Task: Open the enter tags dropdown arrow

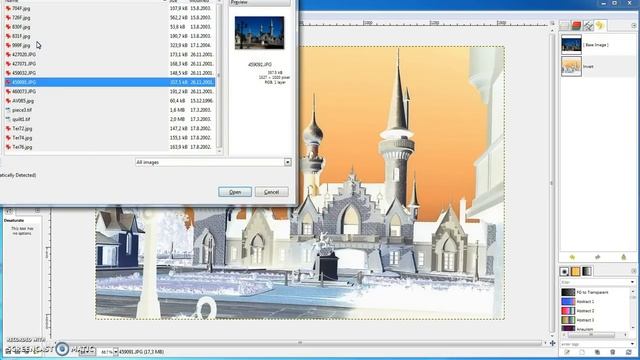Action: click(x=632, y=344)
